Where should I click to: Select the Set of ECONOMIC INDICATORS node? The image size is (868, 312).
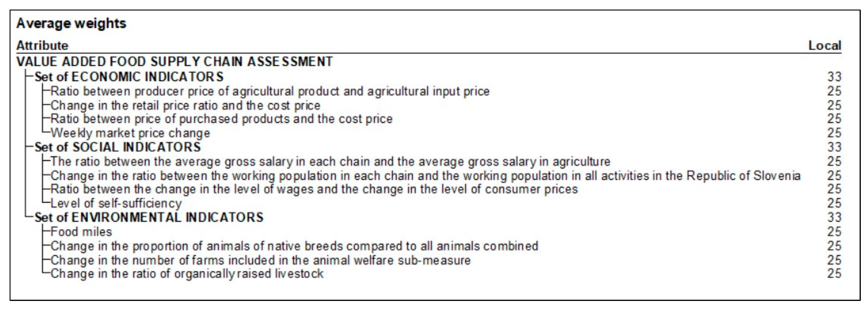pyautogui.click(x=129, y=77)
